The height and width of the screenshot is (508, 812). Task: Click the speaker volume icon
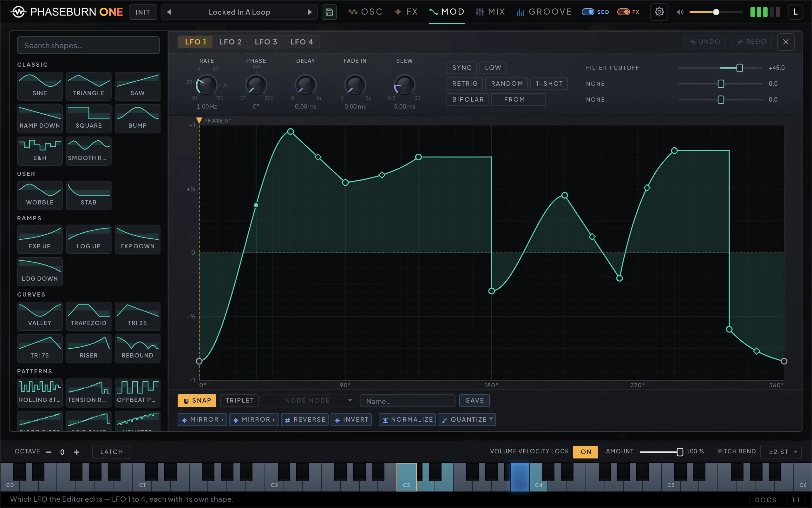pyautogui.click(x=680, y=12)
